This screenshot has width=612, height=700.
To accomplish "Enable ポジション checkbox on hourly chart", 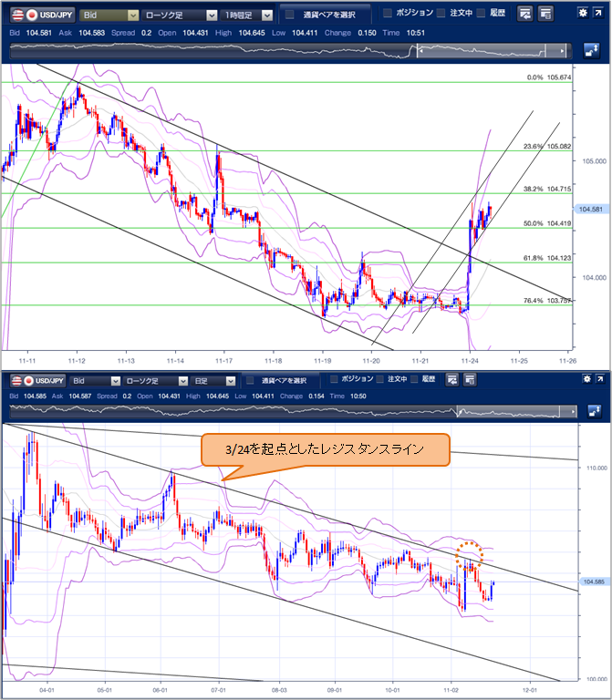I will coord(388,14).
